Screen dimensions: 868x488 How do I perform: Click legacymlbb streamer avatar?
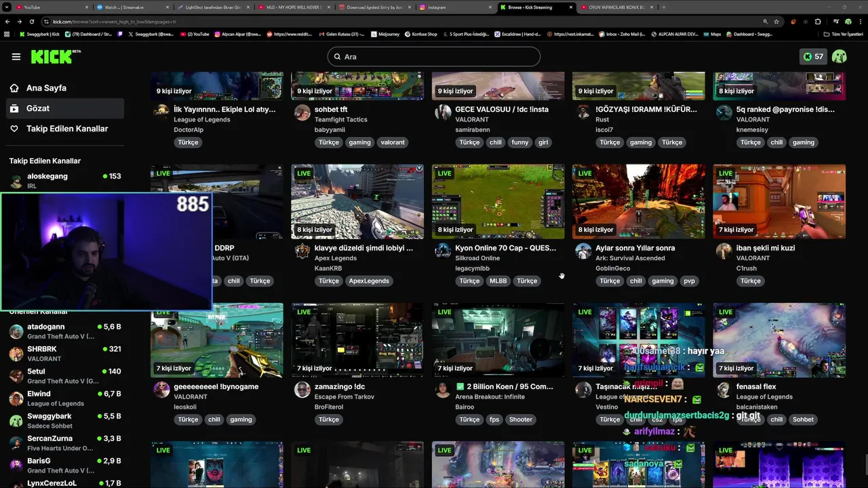click(x=443, y=251)
